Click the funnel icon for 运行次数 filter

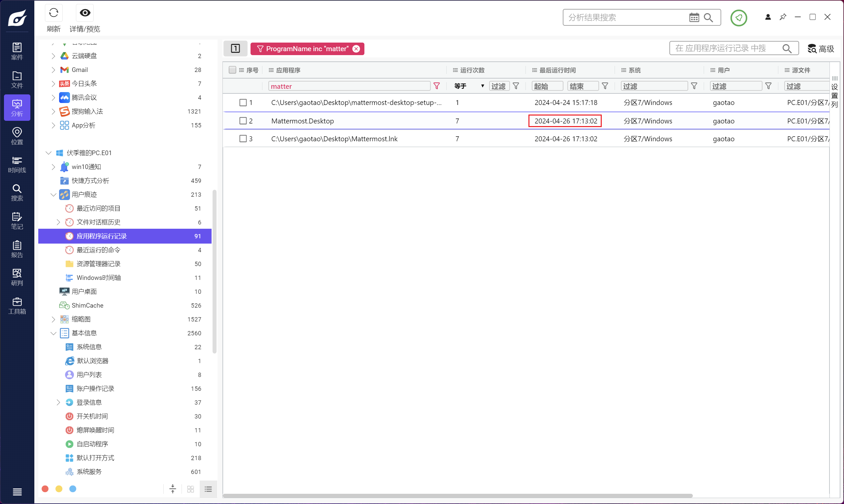click(x=516, y=86)
